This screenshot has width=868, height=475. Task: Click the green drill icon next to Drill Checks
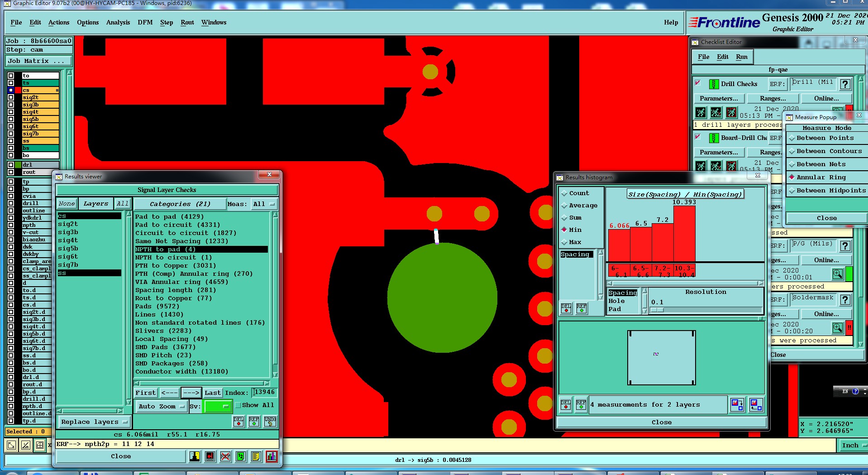point(714,84)
